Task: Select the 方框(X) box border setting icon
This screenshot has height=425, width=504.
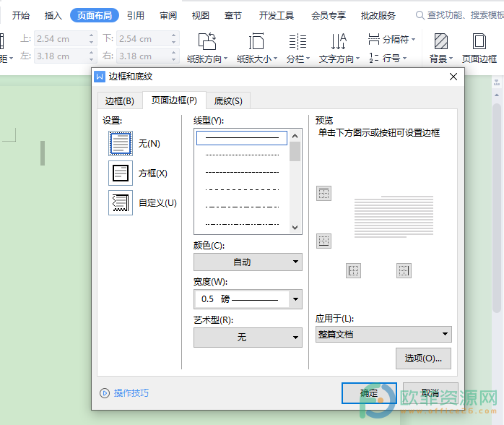Action: [x=121, y=173]
